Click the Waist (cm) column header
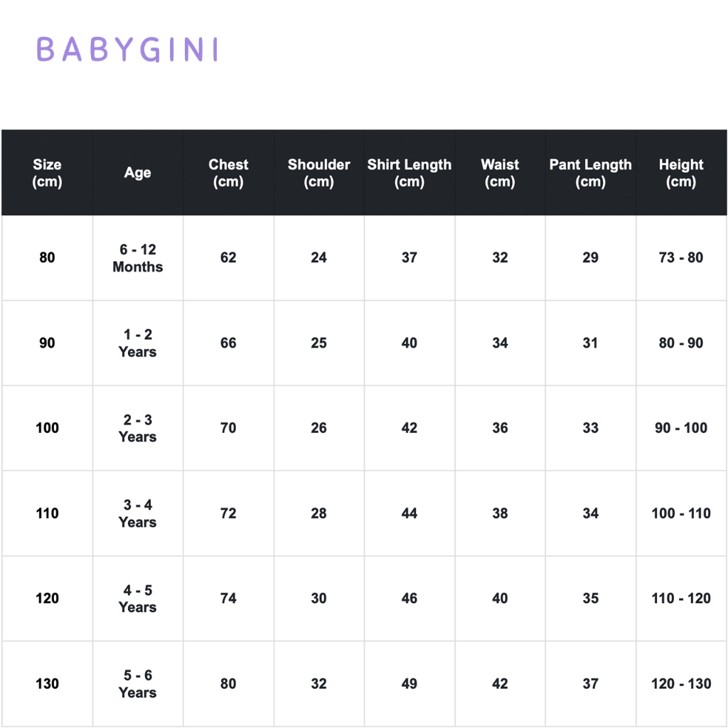The height and width of the screenshot is (728, 728). [x=500, y=173]
